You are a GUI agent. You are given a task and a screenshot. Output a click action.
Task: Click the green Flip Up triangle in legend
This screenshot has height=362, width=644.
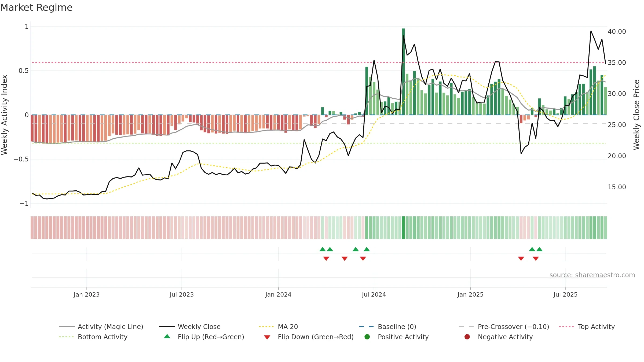[x=167, y=336]
